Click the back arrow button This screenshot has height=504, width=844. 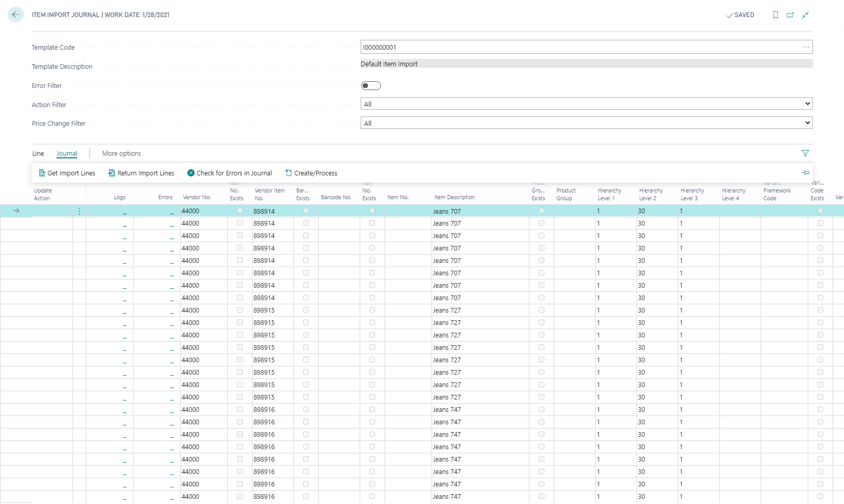point(16,14)
